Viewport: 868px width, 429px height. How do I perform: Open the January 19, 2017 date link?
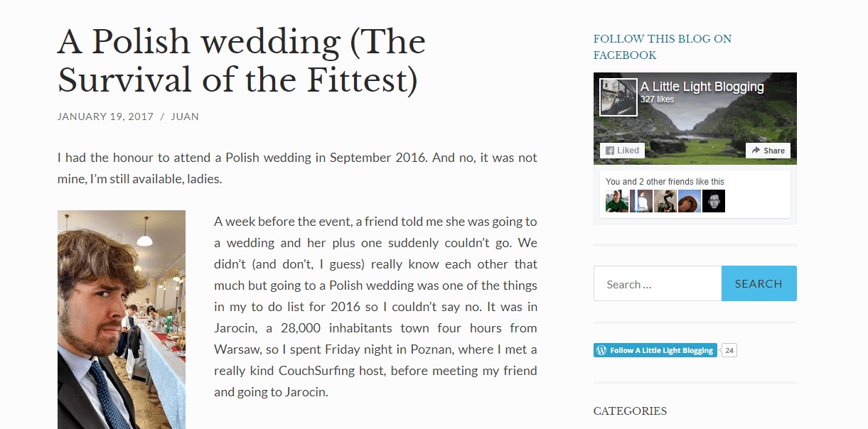coord(105,116)
